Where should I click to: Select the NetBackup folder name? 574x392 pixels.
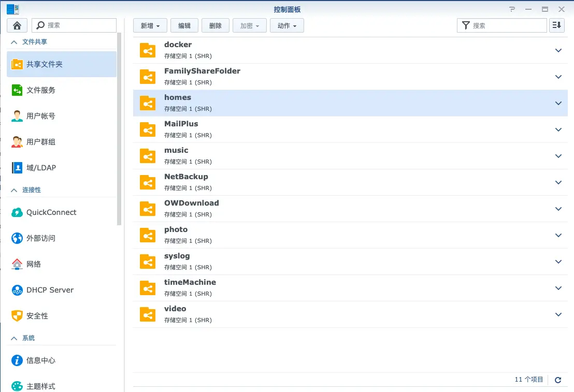(x=186, y=177)
